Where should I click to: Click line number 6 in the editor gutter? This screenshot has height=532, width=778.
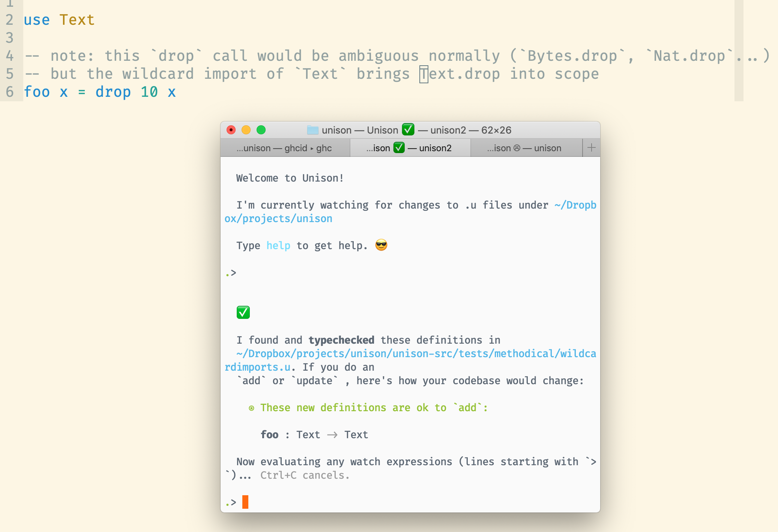pos(9,92)
